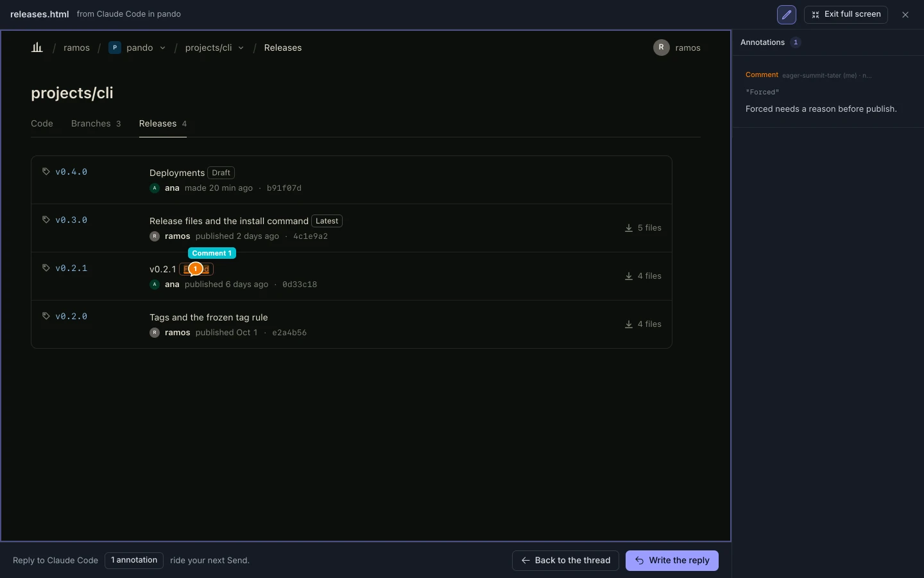
Task: Click the pencil annotate icon in top bar
Action: point(787,14)
